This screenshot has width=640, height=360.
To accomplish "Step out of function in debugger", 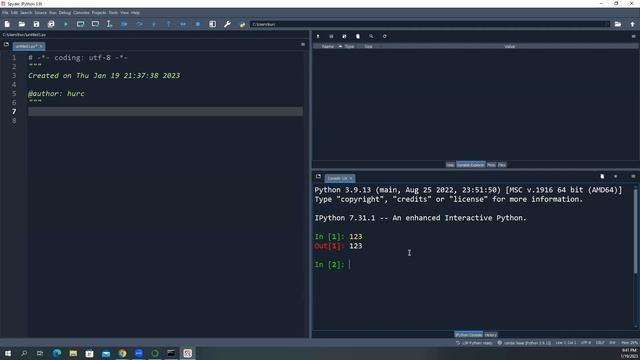I will [x=169, y=24].
